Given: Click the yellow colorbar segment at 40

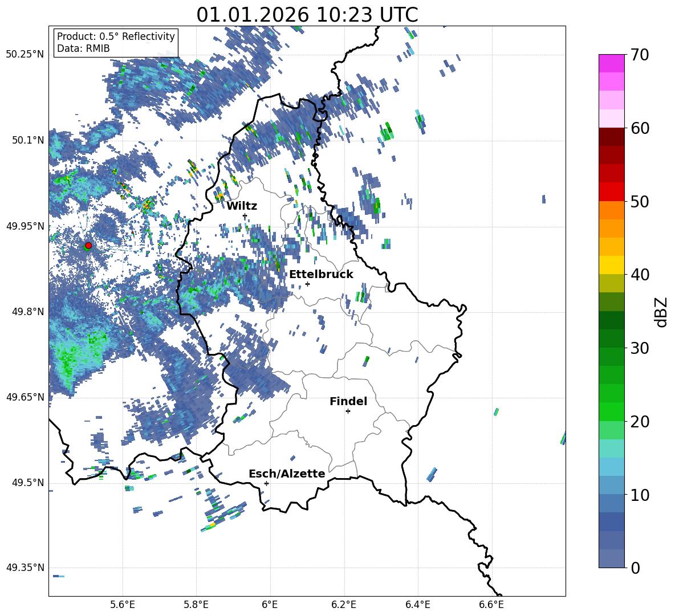Looking at the screenshot, I should click(611, 265).
